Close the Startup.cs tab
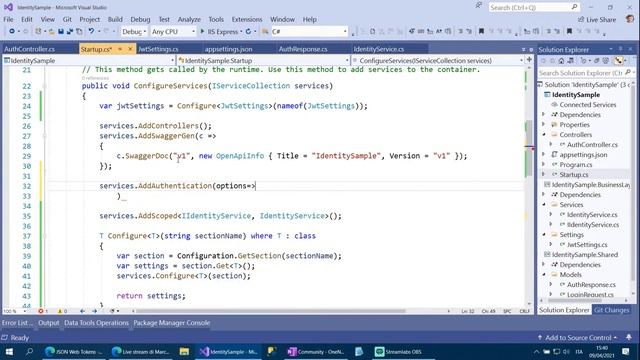This screenshot has width=640, height=360. [130, 49]
